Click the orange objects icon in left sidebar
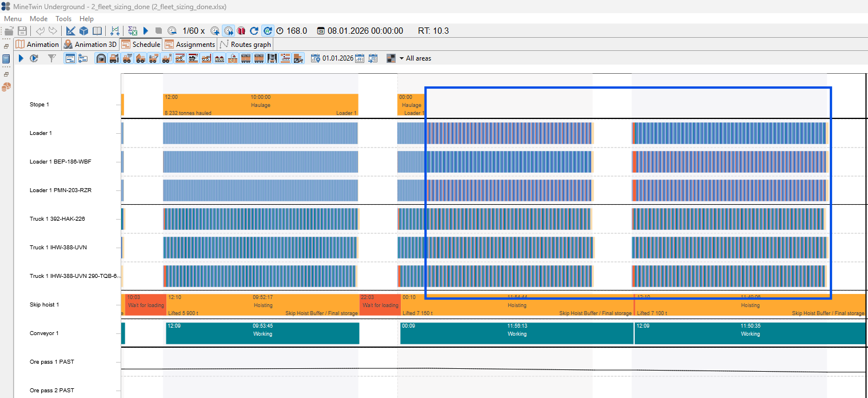The width and height of the screenshot is (868, 398). click(6, 87)
